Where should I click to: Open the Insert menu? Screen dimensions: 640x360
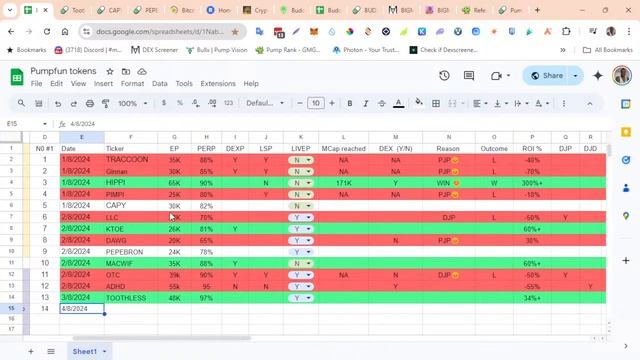pyautogui.click(x=103, y=84)
